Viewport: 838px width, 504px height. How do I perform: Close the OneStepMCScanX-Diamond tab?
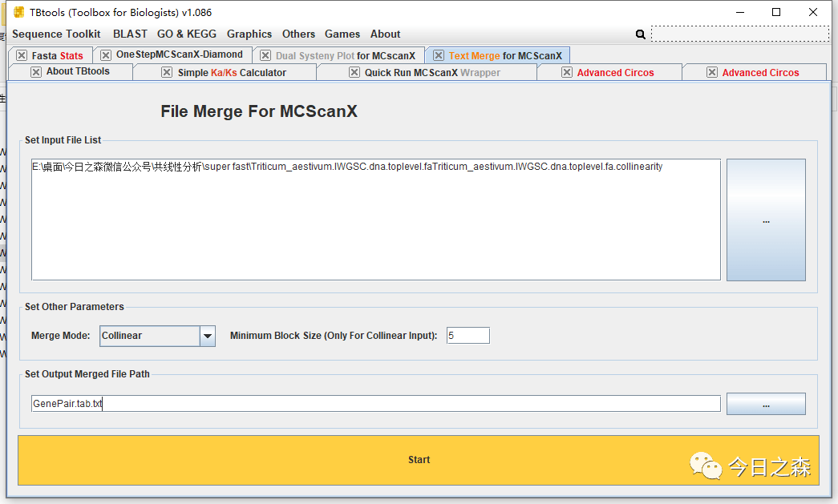pos(106,55)
